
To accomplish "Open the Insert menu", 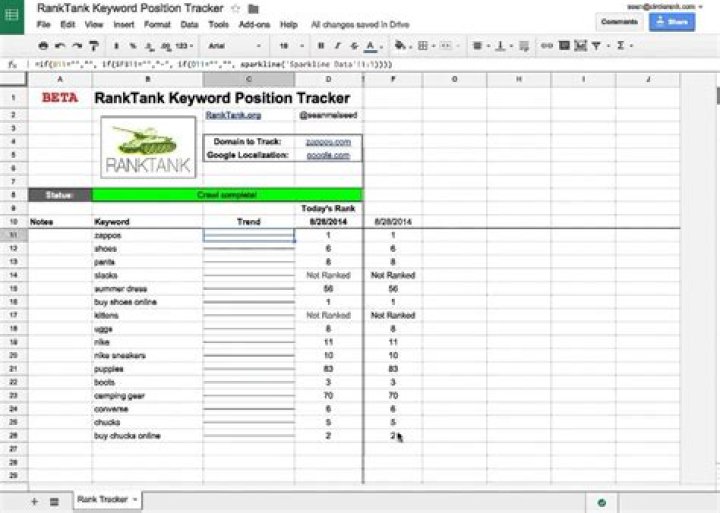I will 124,24.
